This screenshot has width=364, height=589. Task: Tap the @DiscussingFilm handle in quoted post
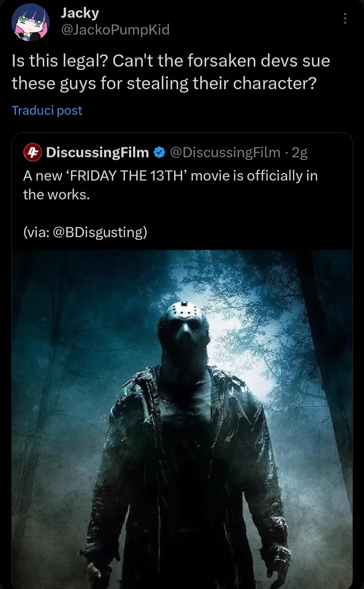[225, 152]
